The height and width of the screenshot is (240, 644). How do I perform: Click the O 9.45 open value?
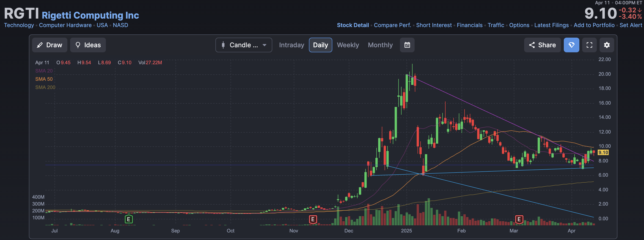[63, 63]
